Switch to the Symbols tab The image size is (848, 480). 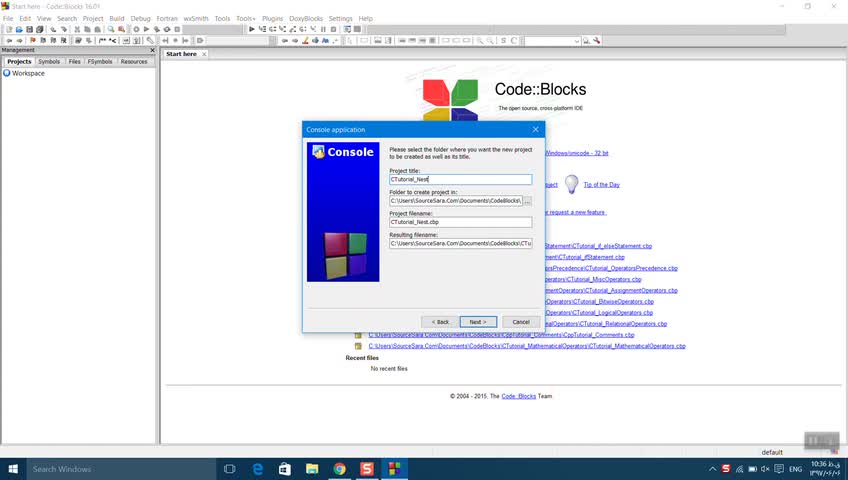click(49, 62)
